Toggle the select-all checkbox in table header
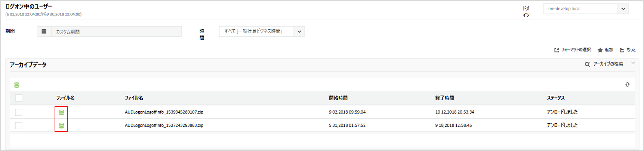 point(19,98)
